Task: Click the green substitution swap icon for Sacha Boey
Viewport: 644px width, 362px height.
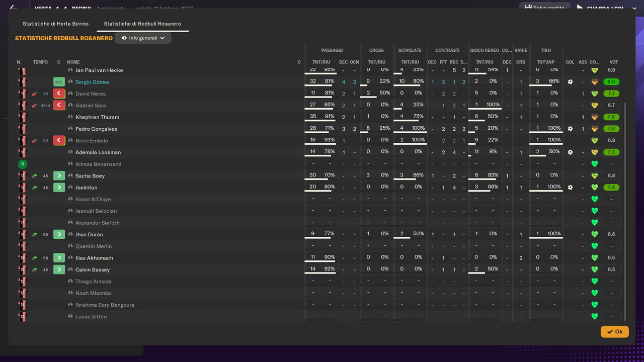Action: coord(34,175)
